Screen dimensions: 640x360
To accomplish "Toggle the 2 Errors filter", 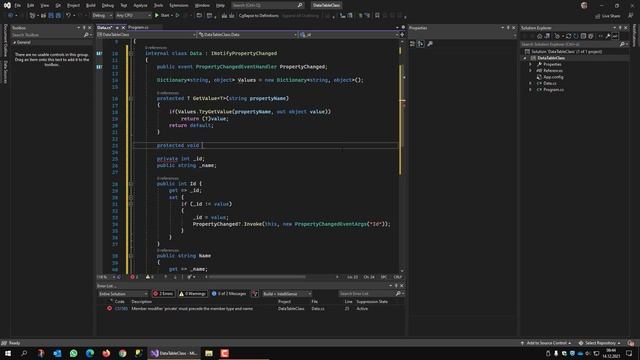I will pos(163,294).
